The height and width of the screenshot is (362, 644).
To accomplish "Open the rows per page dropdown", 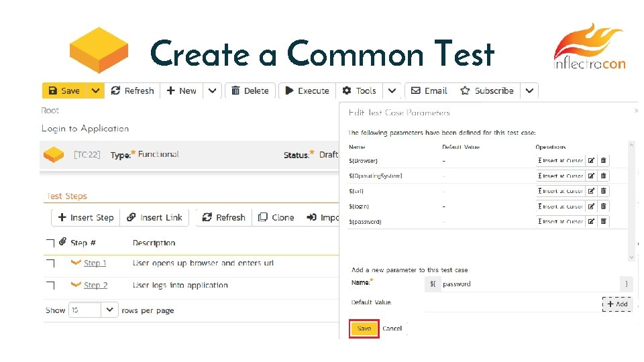I will click(x=109, y=310).
